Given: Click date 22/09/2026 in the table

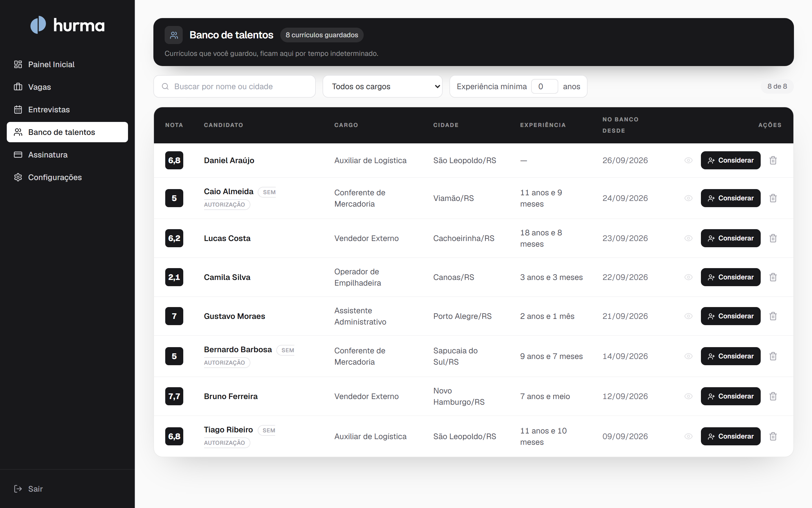Looking at the screenshot, I should [625, 277].
